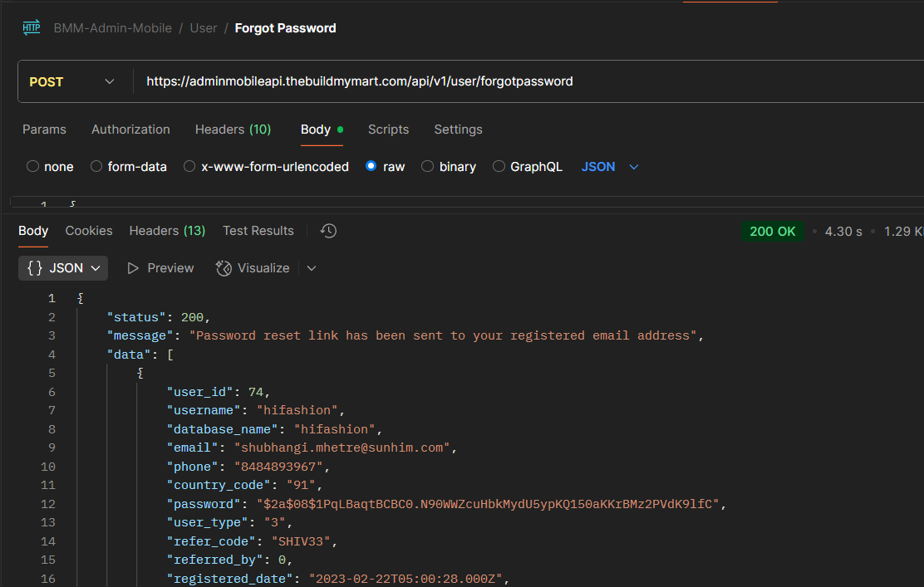Click the Preview play icon
924x587 pixels.
click(133, 268)
